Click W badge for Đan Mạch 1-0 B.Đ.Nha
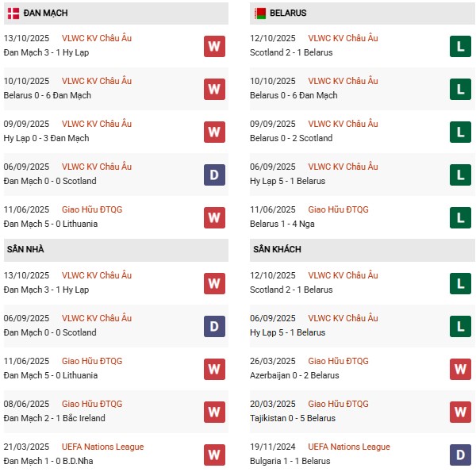 pyautogui.click(x=214, y=455)
